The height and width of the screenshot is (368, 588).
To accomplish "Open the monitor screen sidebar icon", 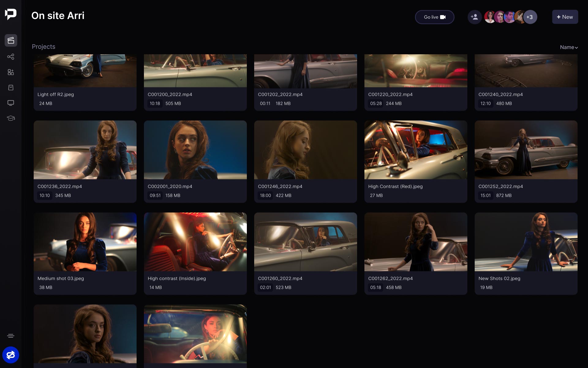I will point(11,103).
